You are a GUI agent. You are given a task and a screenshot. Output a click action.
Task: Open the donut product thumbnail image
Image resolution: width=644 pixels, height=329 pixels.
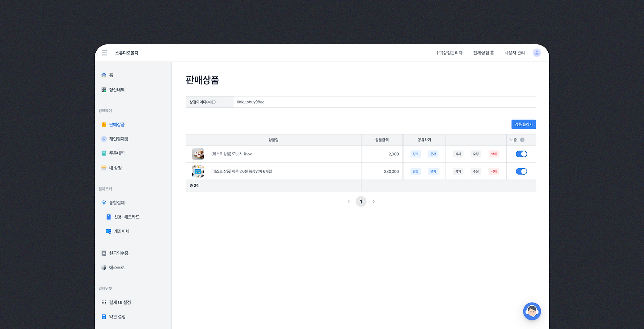coord(198,154)
